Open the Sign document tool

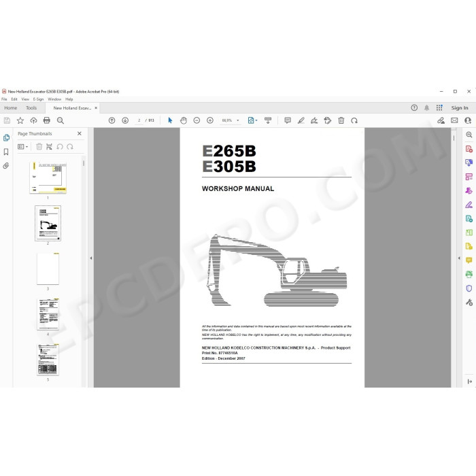point(314,120)
